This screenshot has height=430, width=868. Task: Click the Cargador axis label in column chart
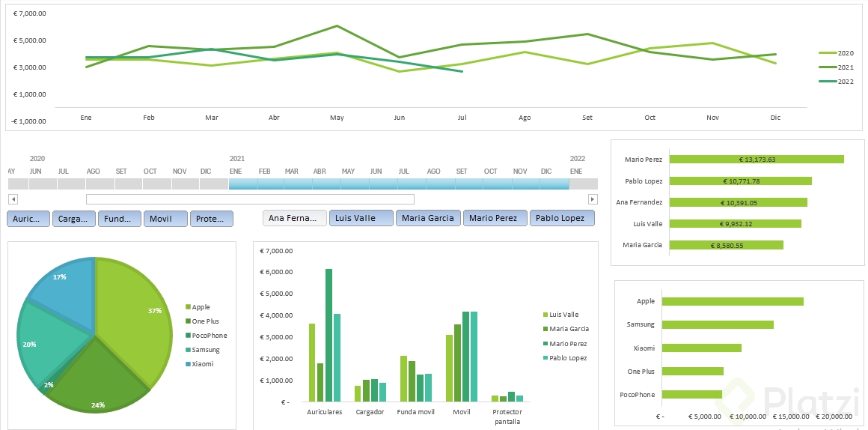tap(370, 412)
